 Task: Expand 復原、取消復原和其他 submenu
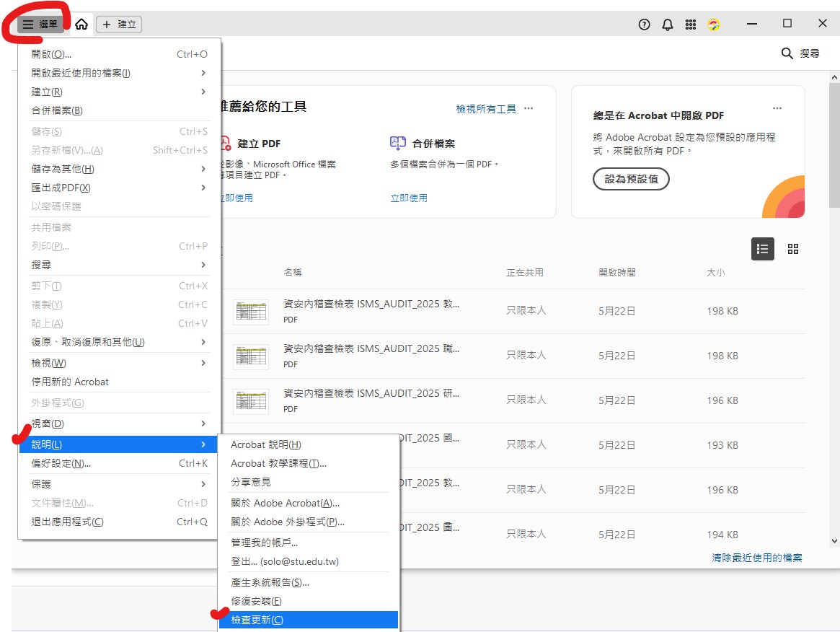click(119, 342)
